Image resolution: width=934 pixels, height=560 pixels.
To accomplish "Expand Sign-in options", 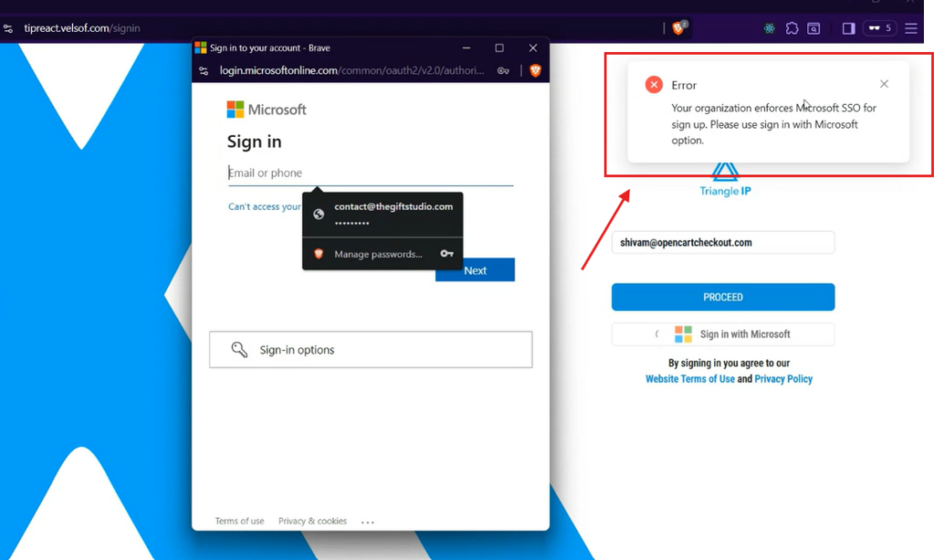I will pyautogui.click(x=370, y=349).
